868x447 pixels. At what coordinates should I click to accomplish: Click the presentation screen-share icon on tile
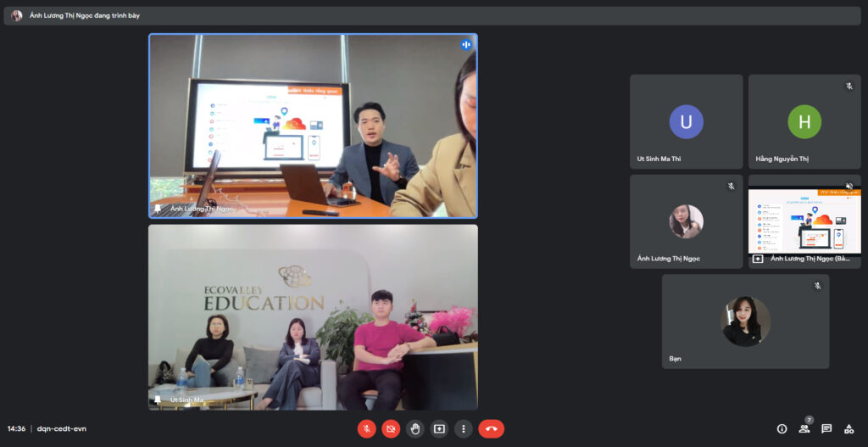(x=758, y=259)
